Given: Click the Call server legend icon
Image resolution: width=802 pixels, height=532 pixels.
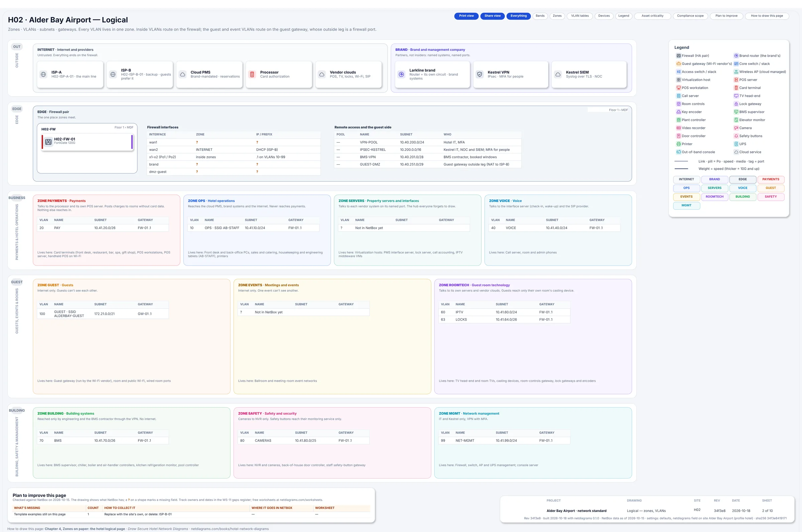Looking at the screenshot, I should (678, 96).
